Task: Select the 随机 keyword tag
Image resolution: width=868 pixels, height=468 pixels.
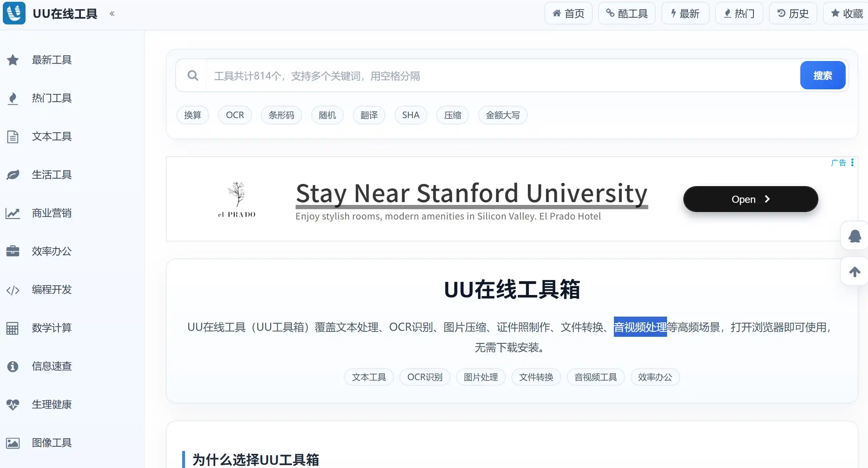Action: (x=327, y=115)
